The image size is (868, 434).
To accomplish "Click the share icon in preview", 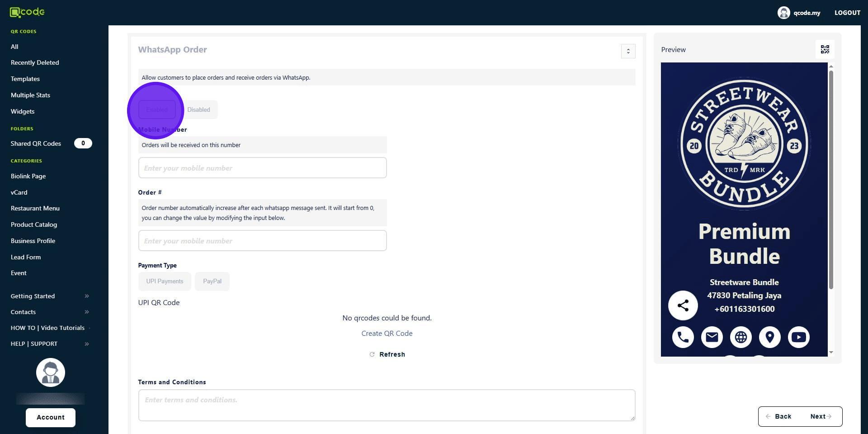I will point(683,305).
